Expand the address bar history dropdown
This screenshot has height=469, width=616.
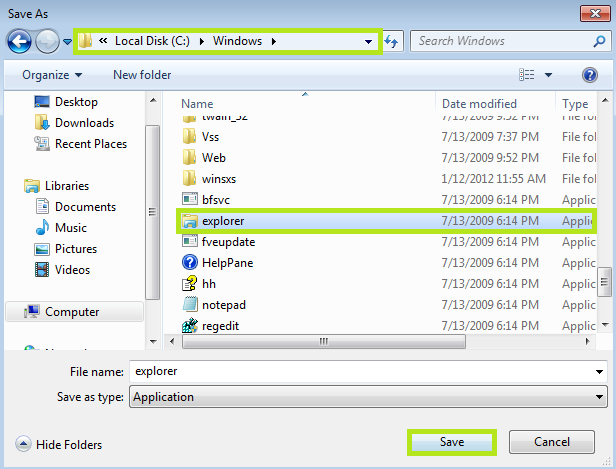(369, 42)
